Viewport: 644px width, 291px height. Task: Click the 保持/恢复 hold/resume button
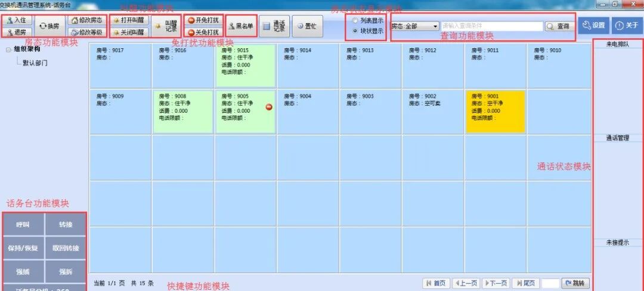click(23, 248)
